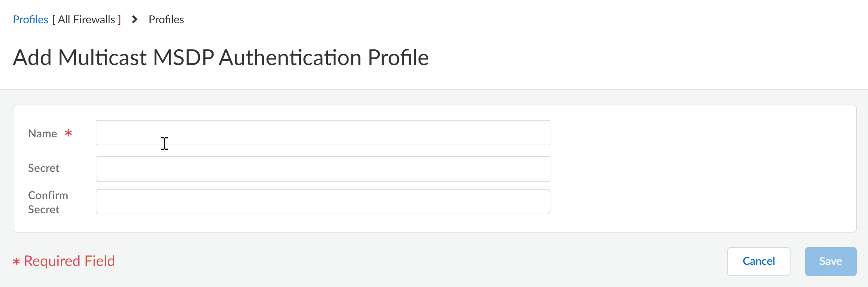This screenshot has width=868, height=287.
Task: Focus the Confirm Secret input field
Action: click(323, 202)
